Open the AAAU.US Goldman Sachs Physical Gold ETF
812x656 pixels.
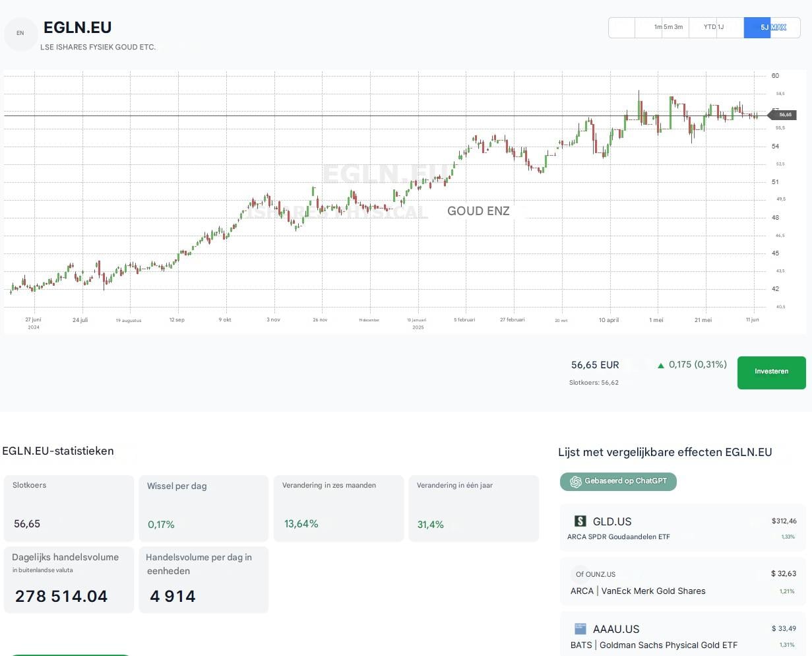pyautogui.click(x=683, y=635)
